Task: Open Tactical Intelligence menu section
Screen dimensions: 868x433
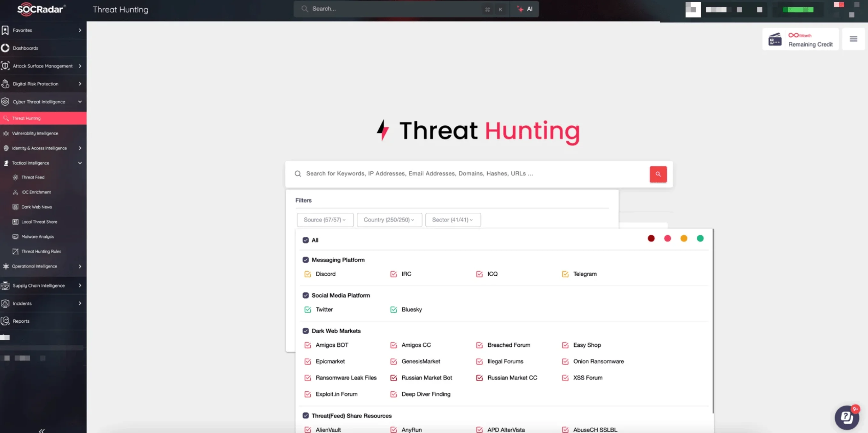Action: point(42,162)
